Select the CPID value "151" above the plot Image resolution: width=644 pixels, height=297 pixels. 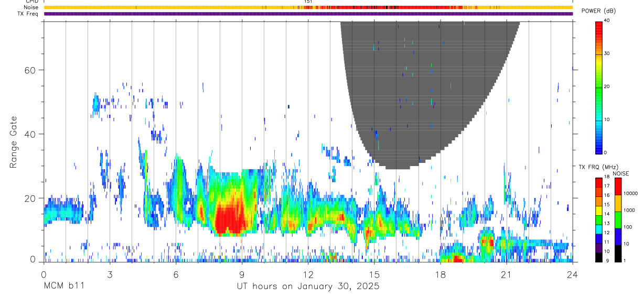(308, 2)
